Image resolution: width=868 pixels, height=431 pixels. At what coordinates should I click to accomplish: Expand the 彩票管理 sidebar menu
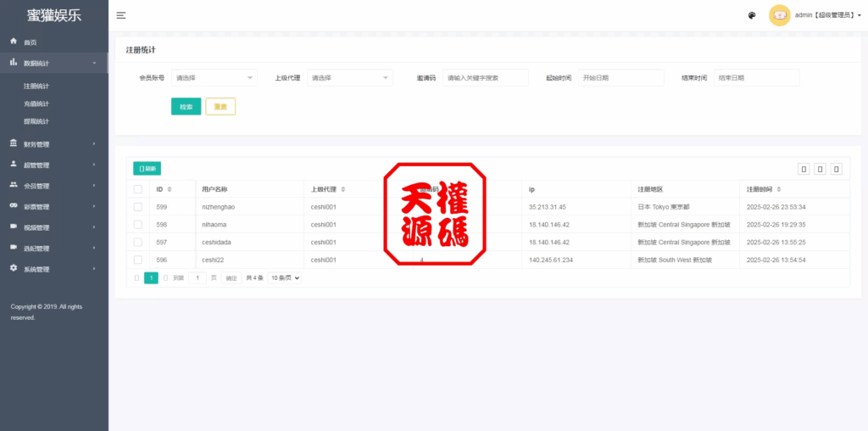point(54,207)
